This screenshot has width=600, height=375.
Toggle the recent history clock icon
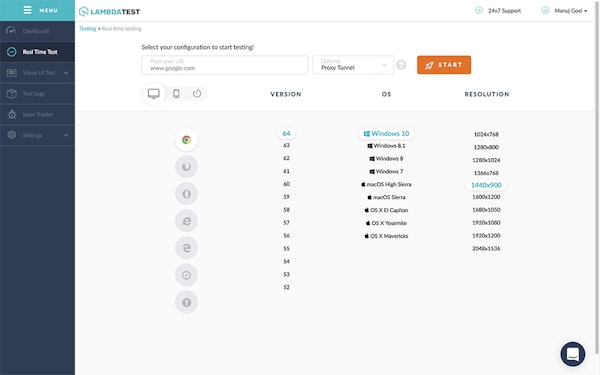[x=197, y=93]
